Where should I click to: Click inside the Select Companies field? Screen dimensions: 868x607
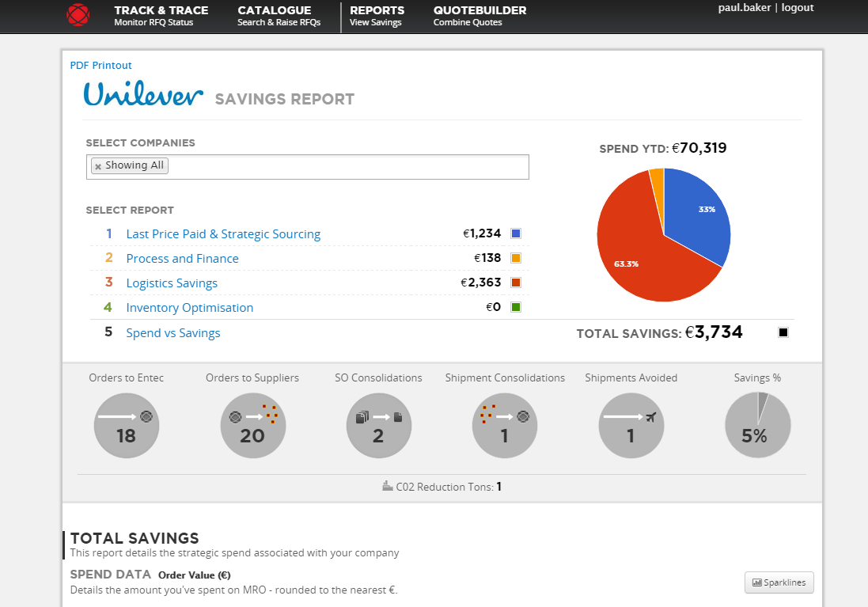[x=348, y=166]
